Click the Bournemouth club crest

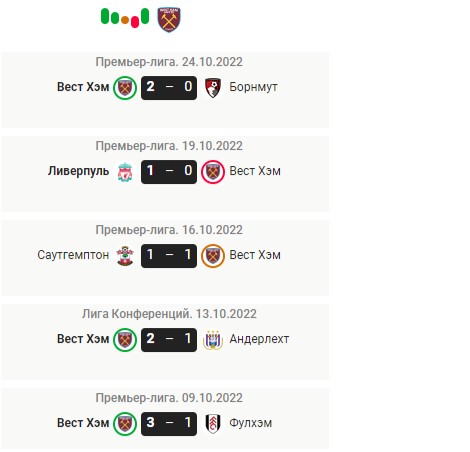click(x=213, y=88)
